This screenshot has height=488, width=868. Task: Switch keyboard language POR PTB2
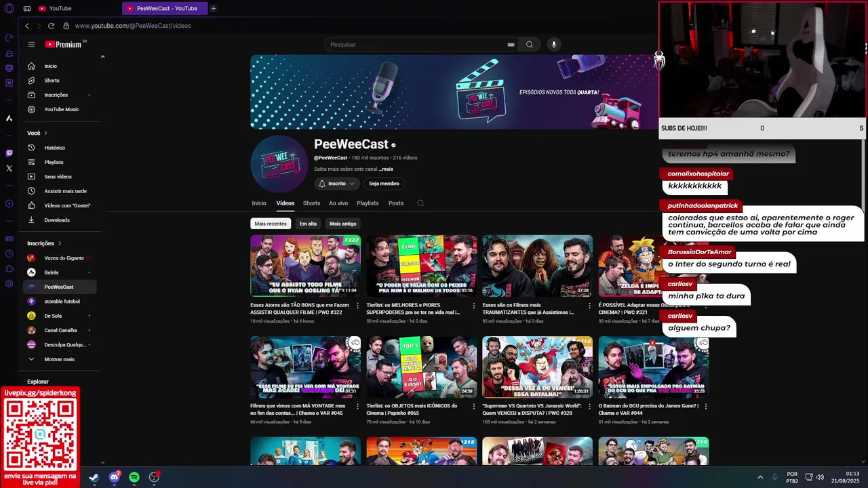tap(792, 477)
